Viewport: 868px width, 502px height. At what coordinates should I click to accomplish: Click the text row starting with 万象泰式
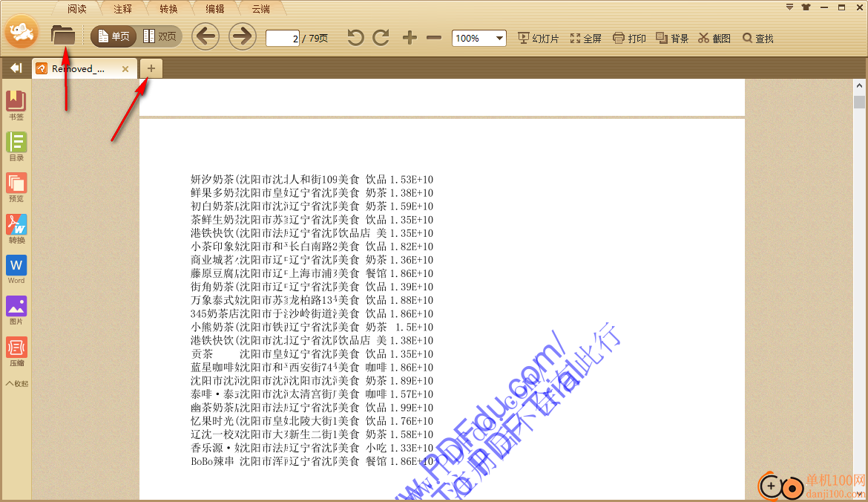click(312, 300)
